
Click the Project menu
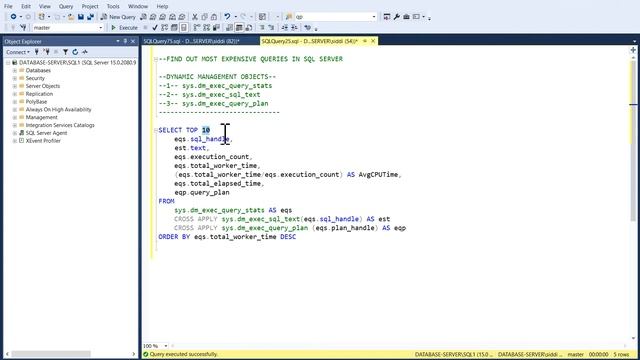point(90,6)
